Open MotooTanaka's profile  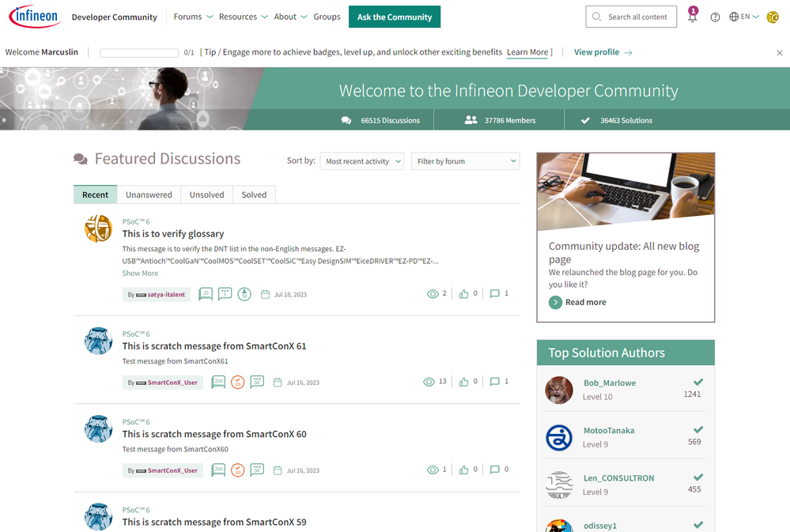609,431
